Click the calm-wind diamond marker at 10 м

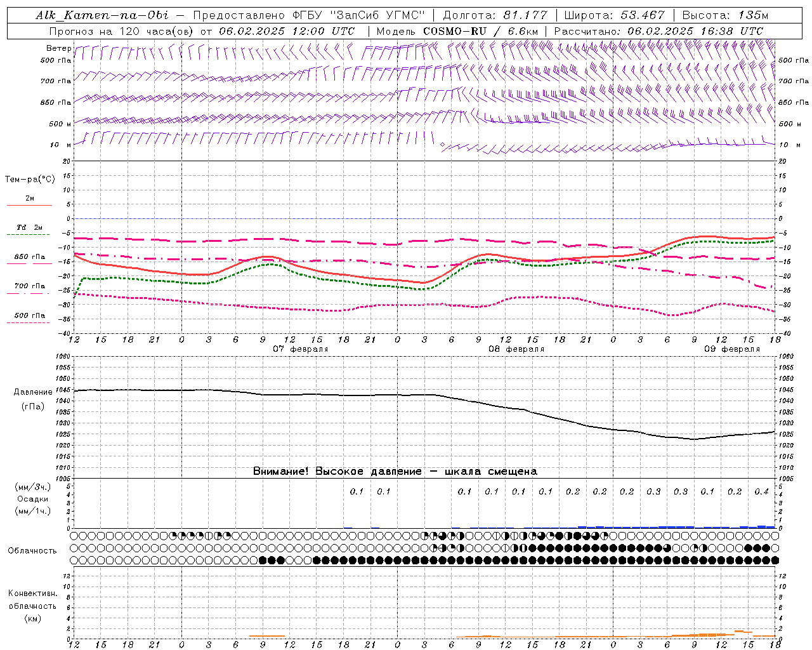[443, 145]
